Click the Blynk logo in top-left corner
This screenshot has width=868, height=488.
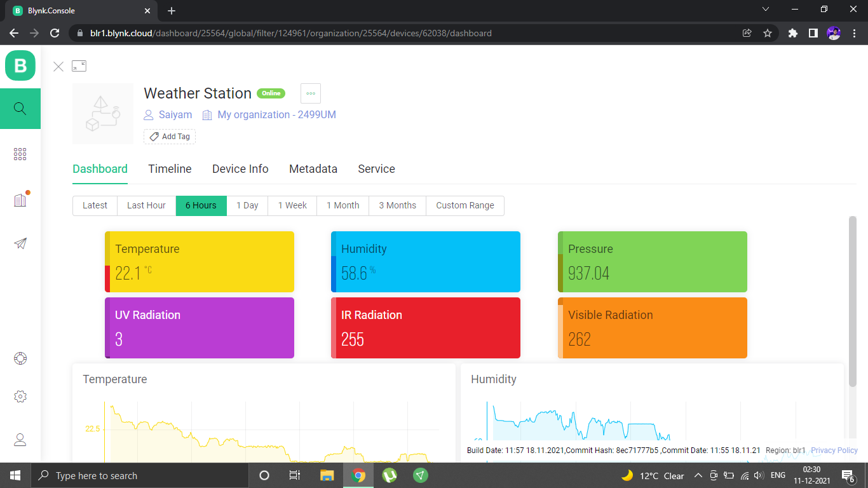[x=20, y=65]
